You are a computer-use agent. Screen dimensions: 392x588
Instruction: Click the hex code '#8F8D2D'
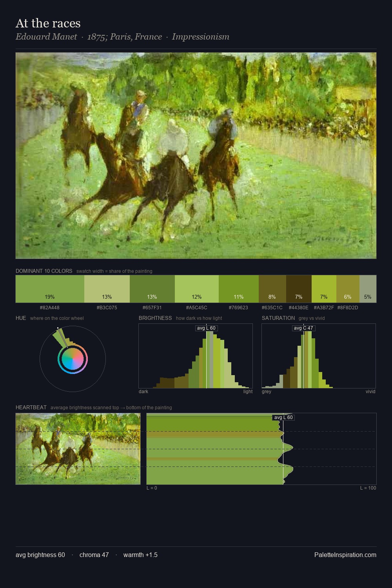tap(348, 308)
